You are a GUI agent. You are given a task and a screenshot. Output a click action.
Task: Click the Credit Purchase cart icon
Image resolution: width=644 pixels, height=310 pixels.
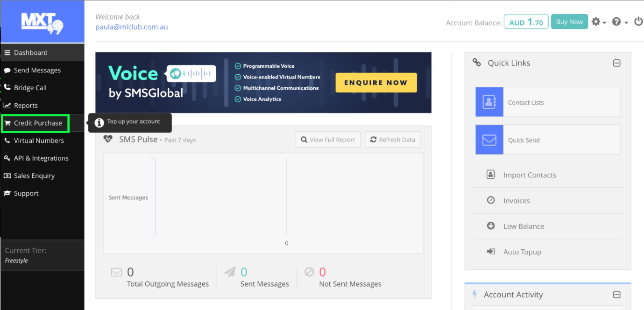pyautogui.click(x=7, y=123)
